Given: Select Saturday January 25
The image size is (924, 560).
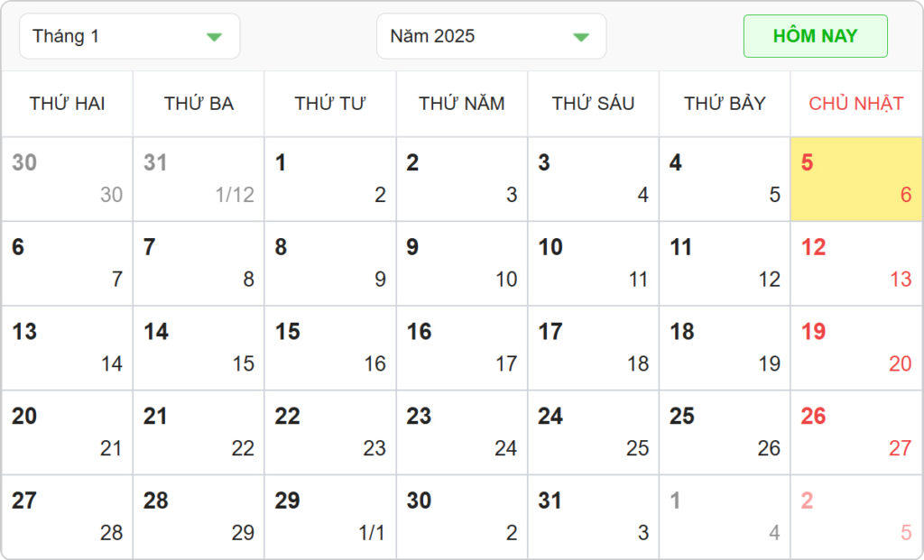Looking at the screenshot, I should [x=725, y=433].
